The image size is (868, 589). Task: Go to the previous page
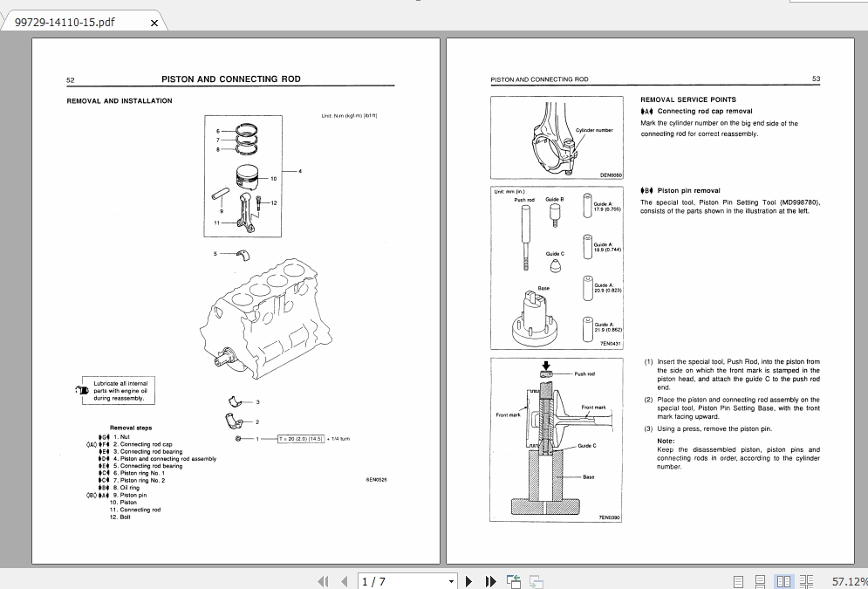point(344,580)
